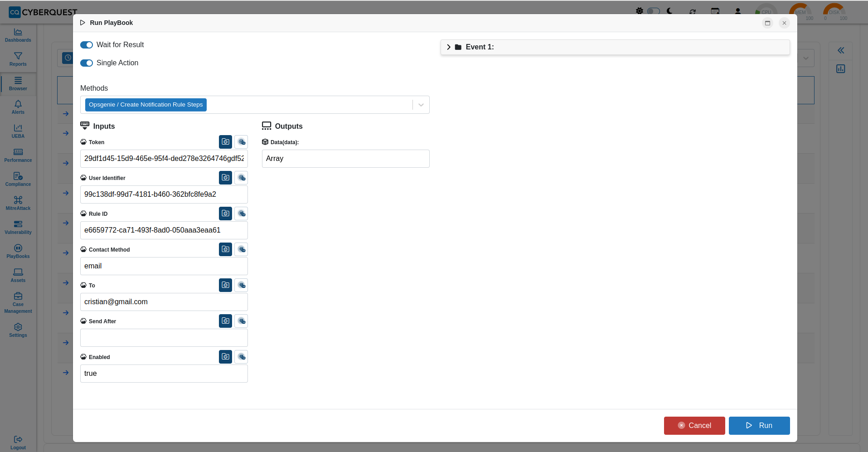Click the refresh icon in top bar
This screenshot has height=452, width=868.
(x=693, y=11)
